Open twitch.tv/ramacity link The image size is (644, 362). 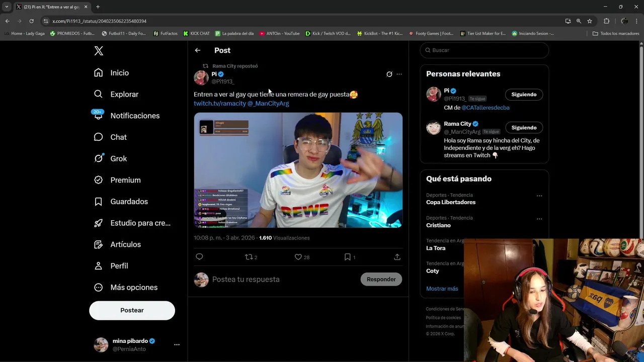click(220, 104)
